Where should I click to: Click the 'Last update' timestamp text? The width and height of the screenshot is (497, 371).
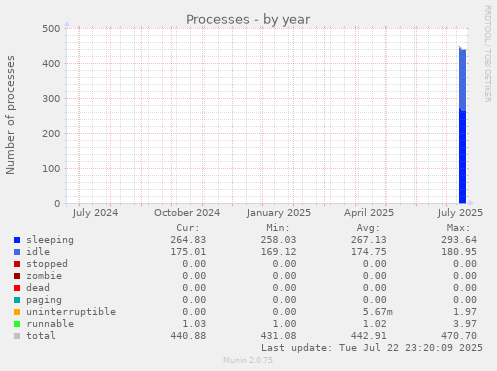(372, 348)
